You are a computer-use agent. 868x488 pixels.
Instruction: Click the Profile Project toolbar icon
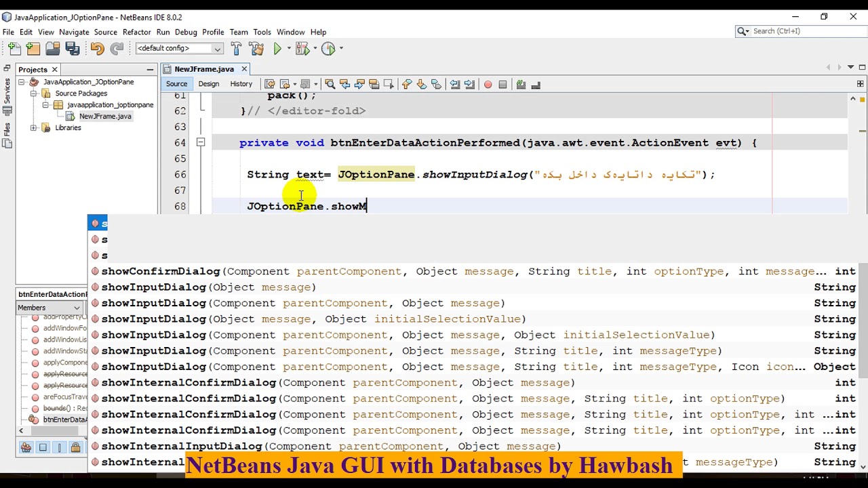(x=328, y=49)
